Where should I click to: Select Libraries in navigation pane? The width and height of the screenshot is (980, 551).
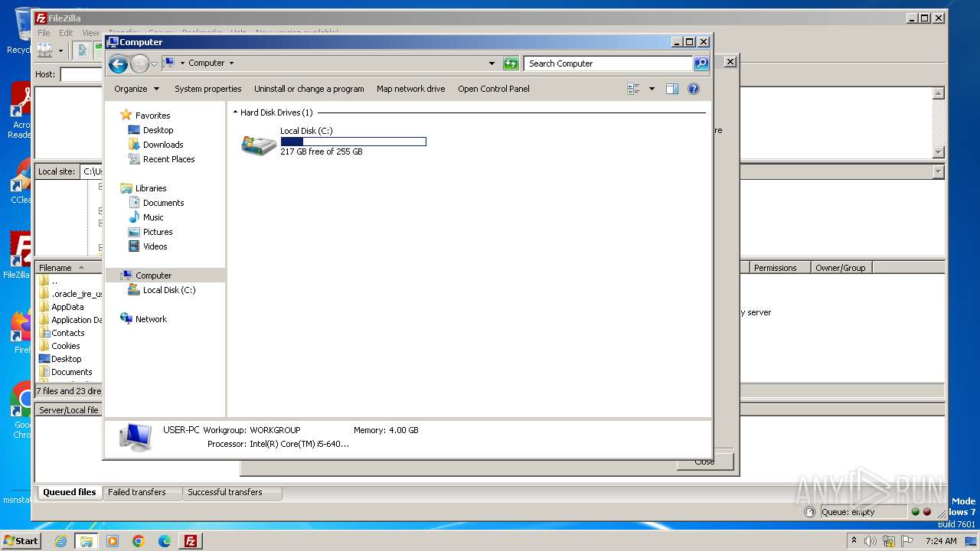pos(151,188)
